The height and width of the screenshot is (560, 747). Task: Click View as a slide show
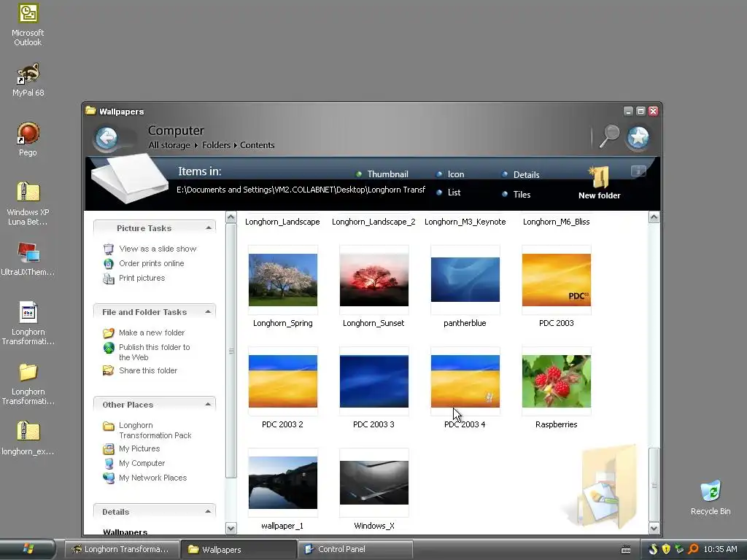(158, 249)
